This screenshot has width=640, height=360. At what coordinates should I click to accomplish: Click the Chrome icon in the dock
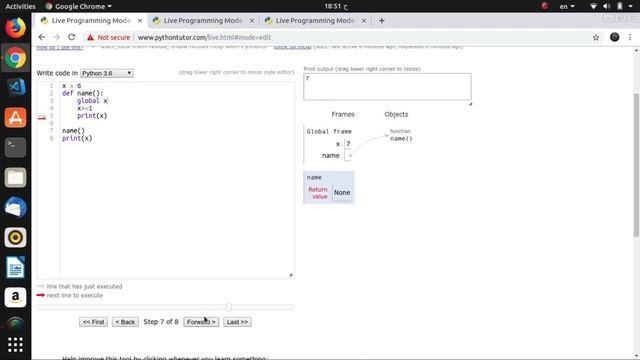pyautogui.click(x=16, y=58)
